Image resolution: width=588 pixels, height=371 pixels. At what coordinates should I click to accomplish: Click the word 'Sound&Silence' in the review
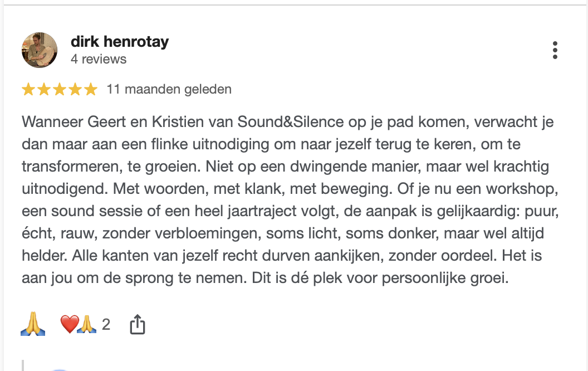(x=290, y=122)
